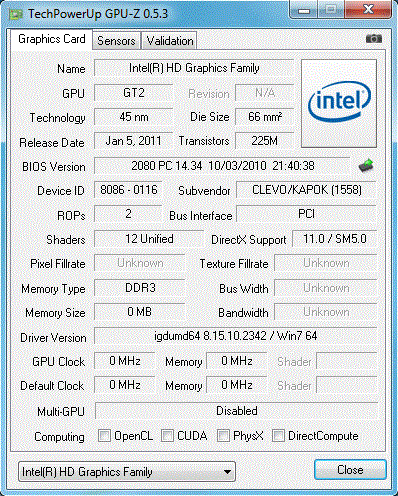Toggle the DirectCompute checkbox
The width and height of the screenshot is (398, 496).
278,435
